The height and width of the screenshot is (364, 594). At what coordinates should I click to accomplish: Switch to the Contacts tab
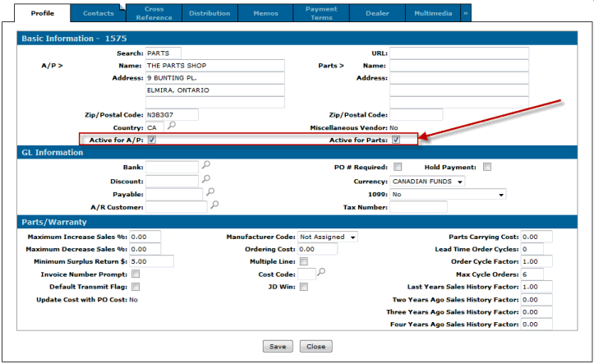[x=99, y=14]
